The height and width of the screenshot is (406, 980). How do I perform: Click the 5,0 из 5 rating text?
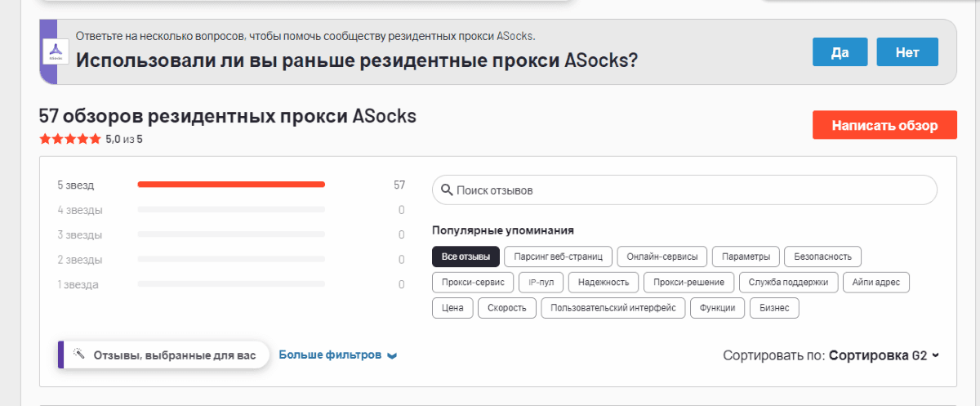point(124,140)
